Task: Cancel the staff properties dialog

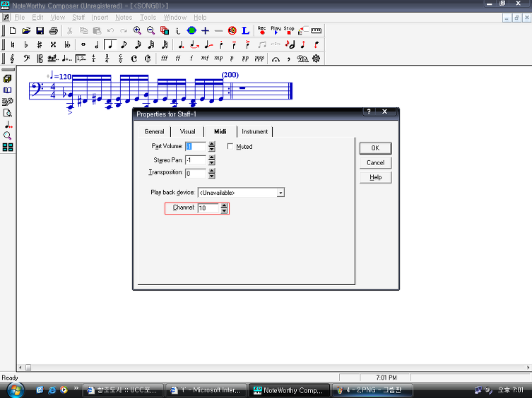Action: point(375,163)
